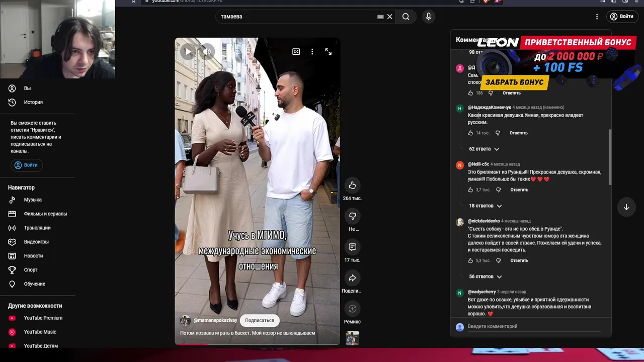Subscribe to @mamenepokazivay with Подписаться

click(260, 320)
